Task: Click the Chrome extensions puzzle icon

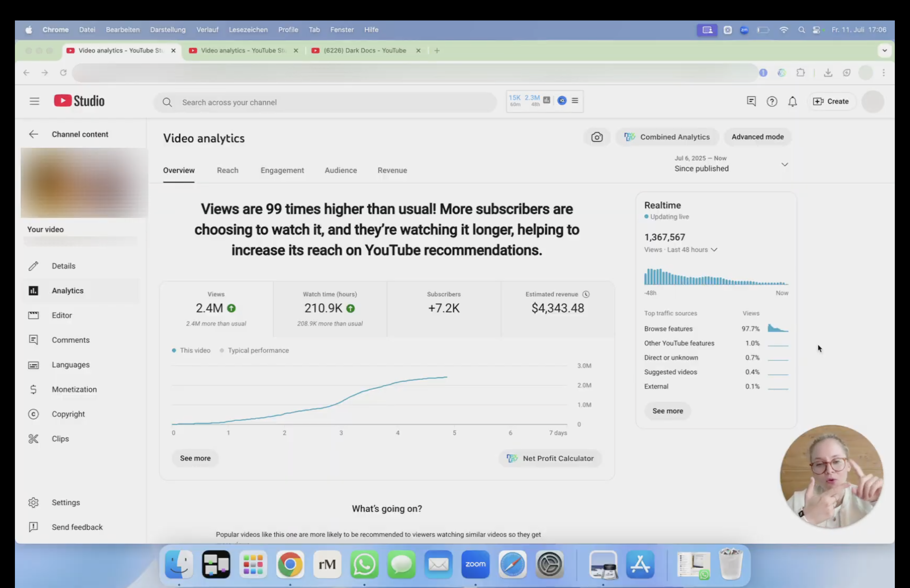Action: 801,73
